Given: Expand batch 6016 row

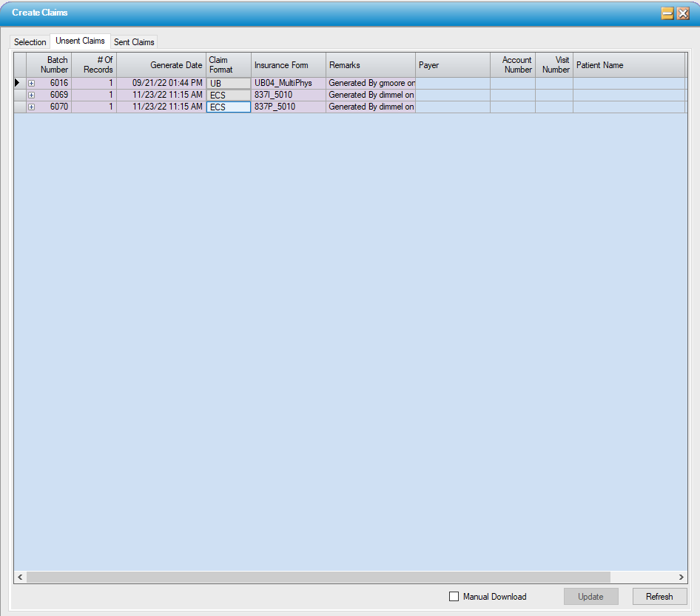Looking at the screenshot, I should point(31,84).
